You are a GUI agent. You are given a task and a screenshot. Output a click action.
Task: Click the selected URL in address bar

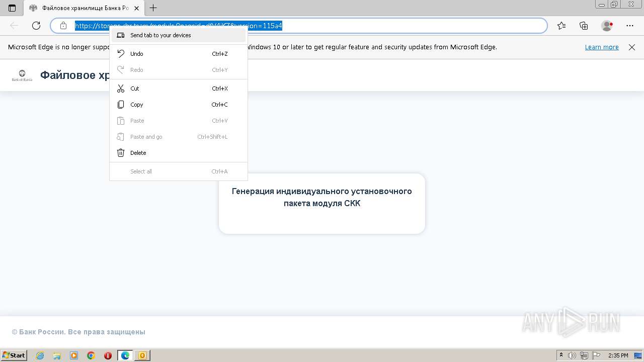179,26
